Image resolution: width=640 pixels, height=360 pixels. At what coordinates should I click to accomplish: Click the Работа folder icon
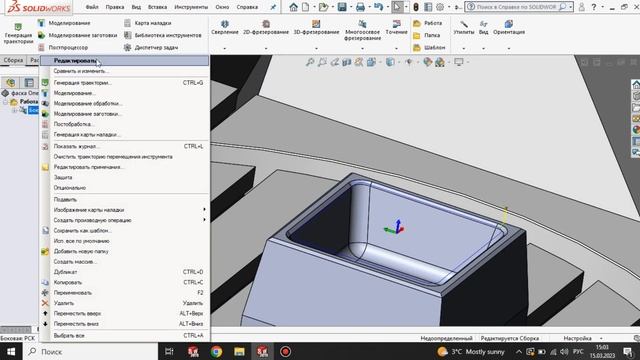coord(417,24)
